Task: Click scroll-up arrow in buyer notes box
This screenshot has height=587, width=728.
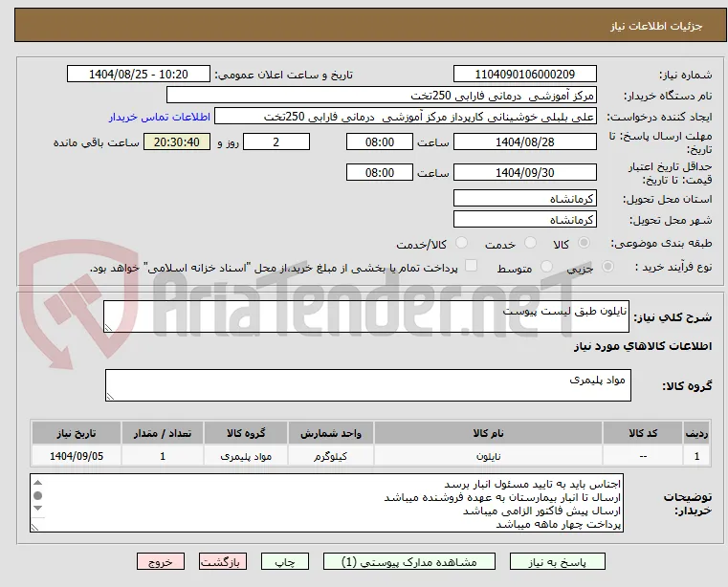Action: click(38, 483)
